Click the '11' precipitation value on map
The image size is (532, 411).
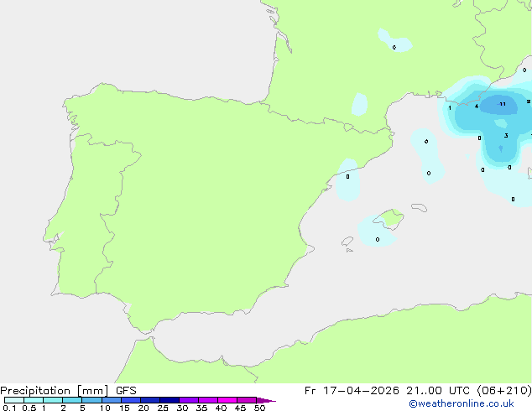[x=503, y=104]
